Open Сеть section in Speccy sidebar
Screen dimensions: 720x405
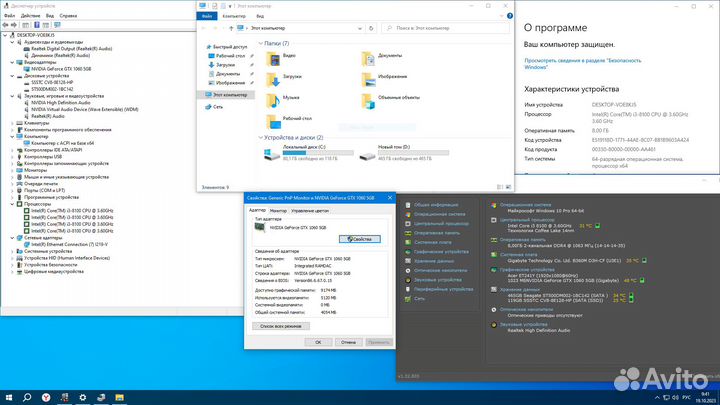(419, 298)
